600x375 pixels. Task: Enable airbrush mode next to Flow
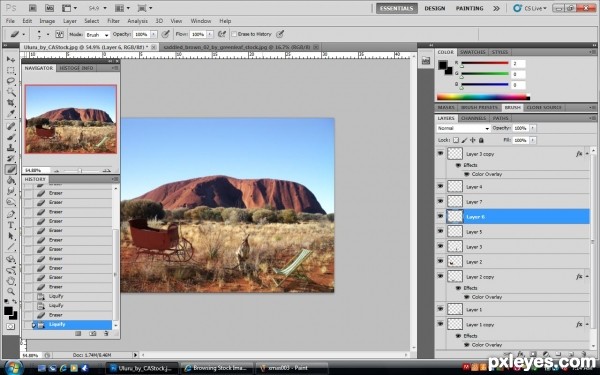pos(222,34)
